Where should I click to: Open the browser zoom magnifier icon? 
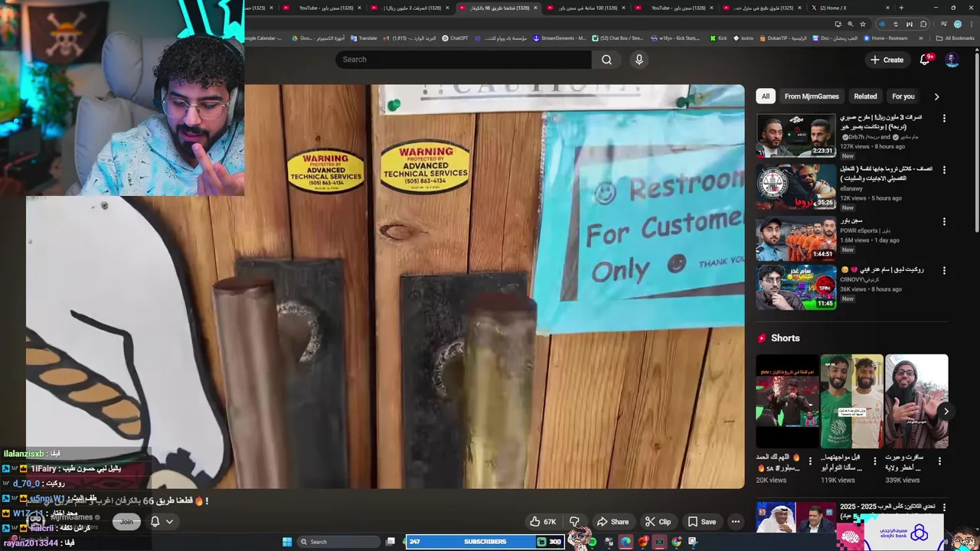(850, 24)
